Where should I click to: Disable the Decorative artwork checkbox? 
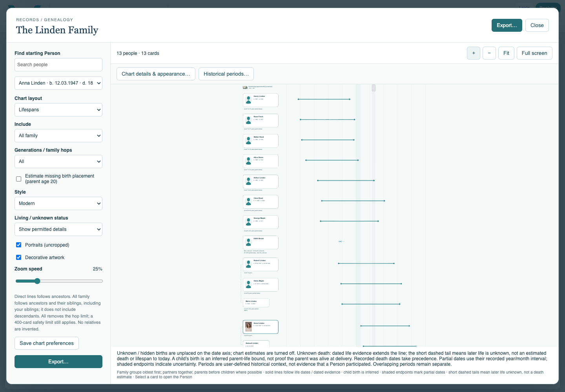tap(18, 257)
